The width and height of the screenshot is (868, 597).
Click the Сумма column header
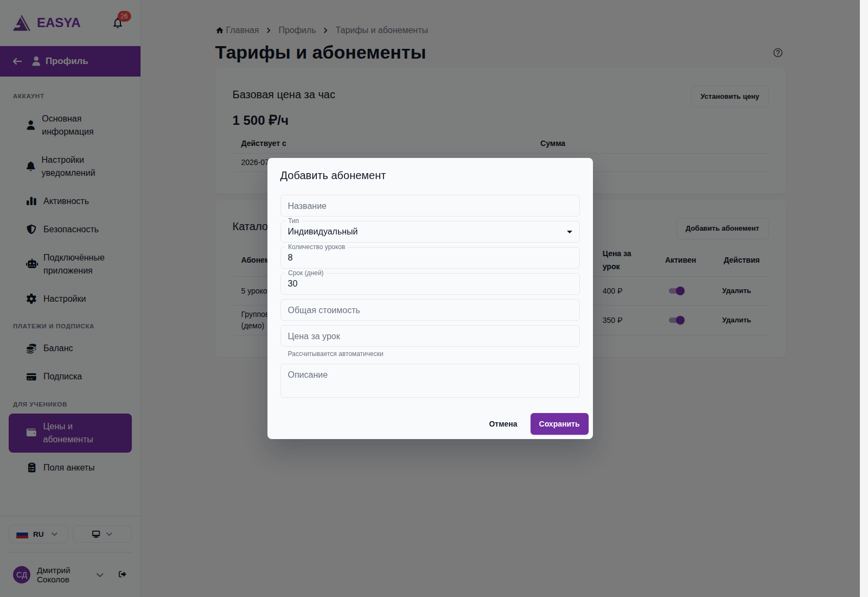tap(553, 143)
